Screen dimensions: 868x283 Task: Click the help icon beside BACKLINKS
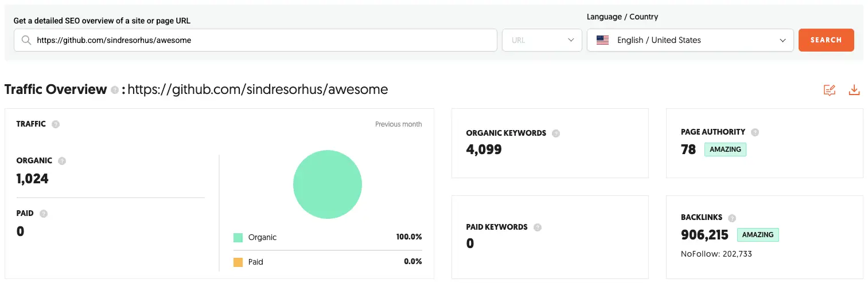pyautogui.click(x=732, y=218)
